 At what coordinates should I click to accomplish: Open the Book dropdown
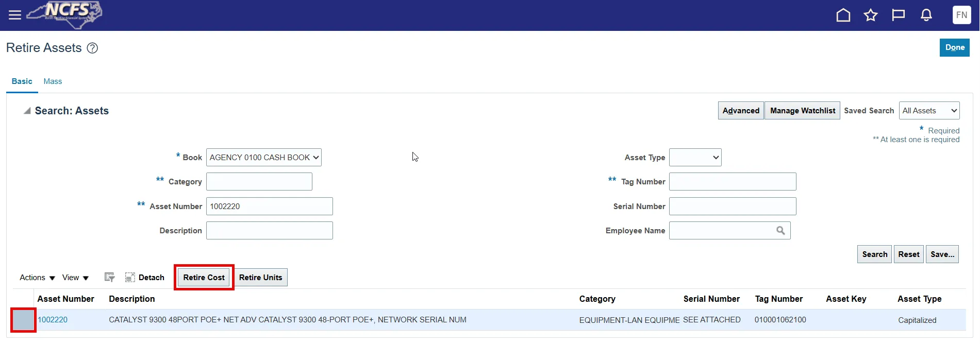click(x=264, y=157)
